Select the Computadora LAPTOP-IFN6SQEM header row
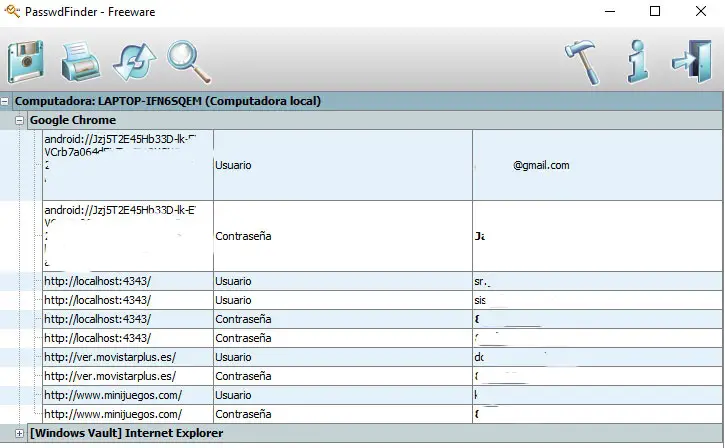Viewport: 725px width, 448px height. (368, 101)
